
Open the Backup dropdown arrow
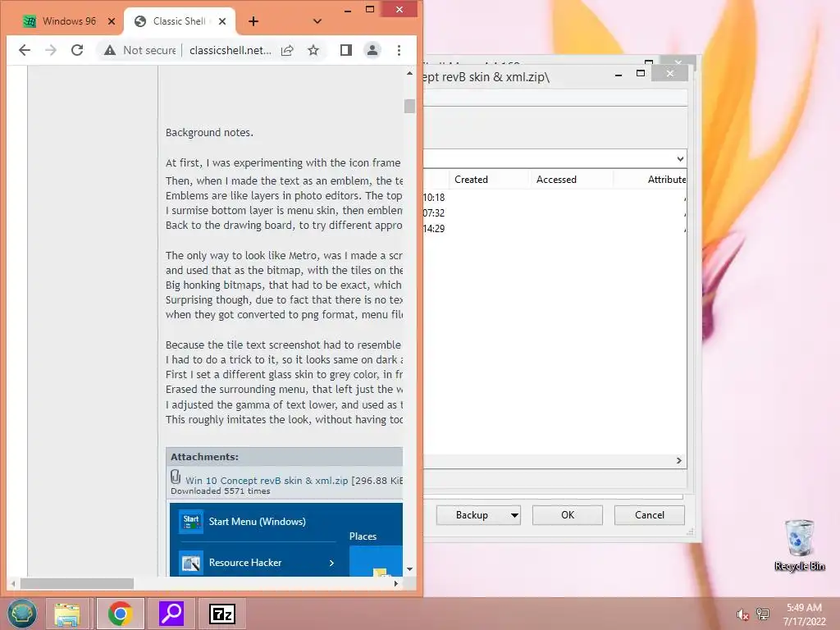click(x=514, y=515)
